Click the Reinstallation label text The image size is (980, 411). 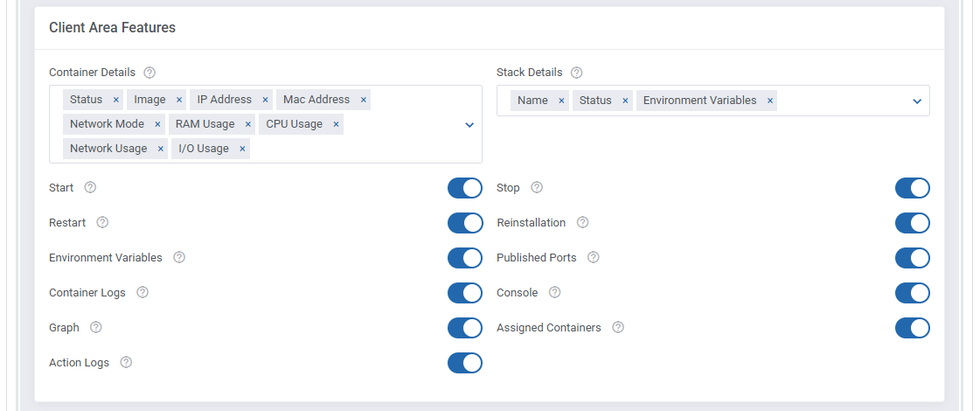click(x=532, y=223)
